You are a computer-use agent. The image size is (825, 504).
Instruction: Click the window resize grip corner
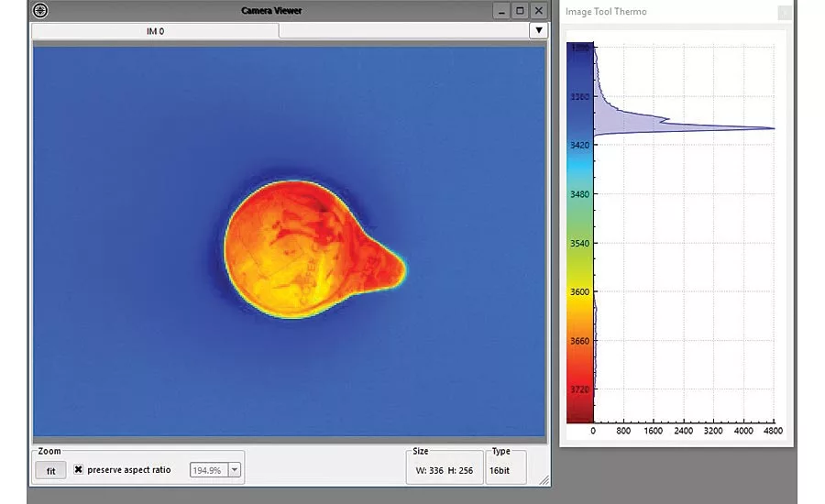544,480
